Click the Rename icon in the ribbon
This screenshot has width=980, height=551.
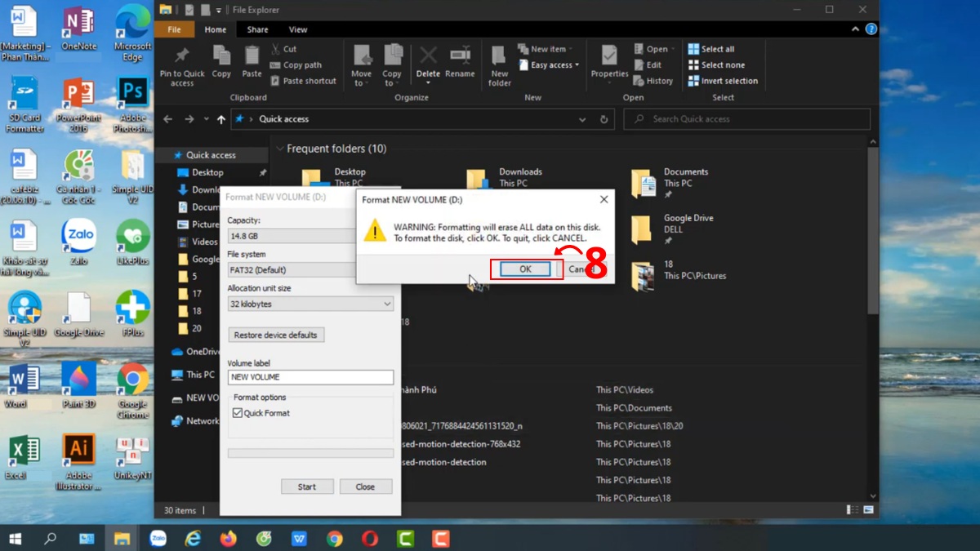click(x=460, y=59)
